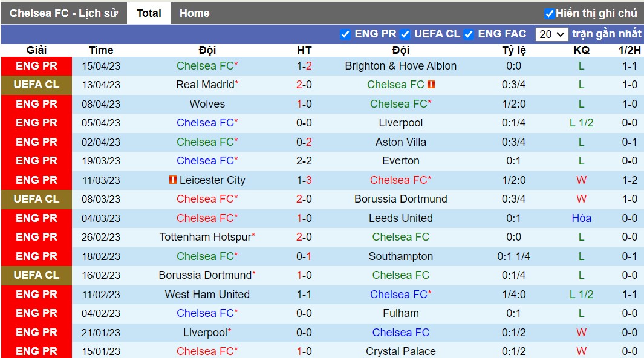Viewport: 644px width, 358px height.
Task: Open the Tottenham Hotspur team link
Action: [205, 237]
